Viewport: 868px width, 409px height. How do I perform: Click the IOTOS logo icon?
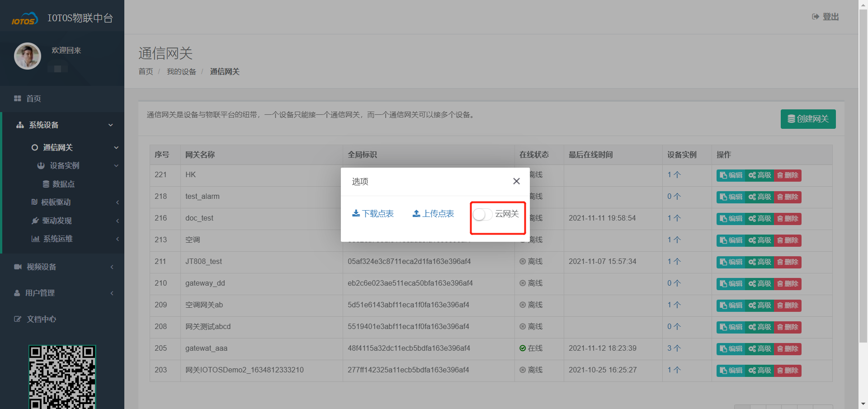point(24,19)
